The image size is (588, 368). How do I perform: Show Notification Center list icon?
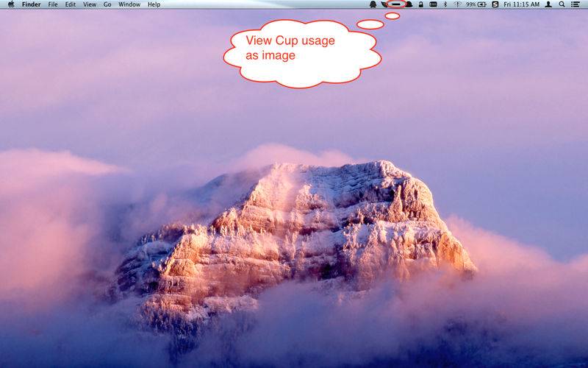(x=575, y=4)
